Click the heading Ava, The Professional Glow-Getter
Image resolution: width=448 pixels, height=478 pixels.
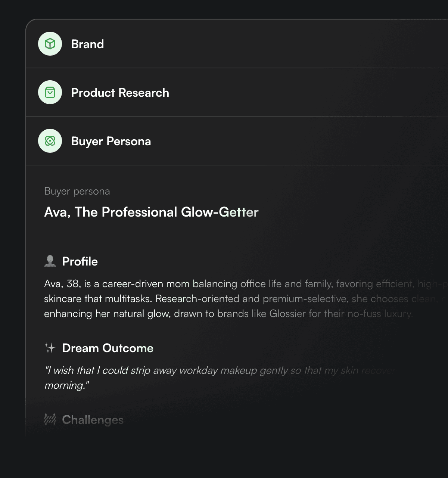click(x=151, y=212)
